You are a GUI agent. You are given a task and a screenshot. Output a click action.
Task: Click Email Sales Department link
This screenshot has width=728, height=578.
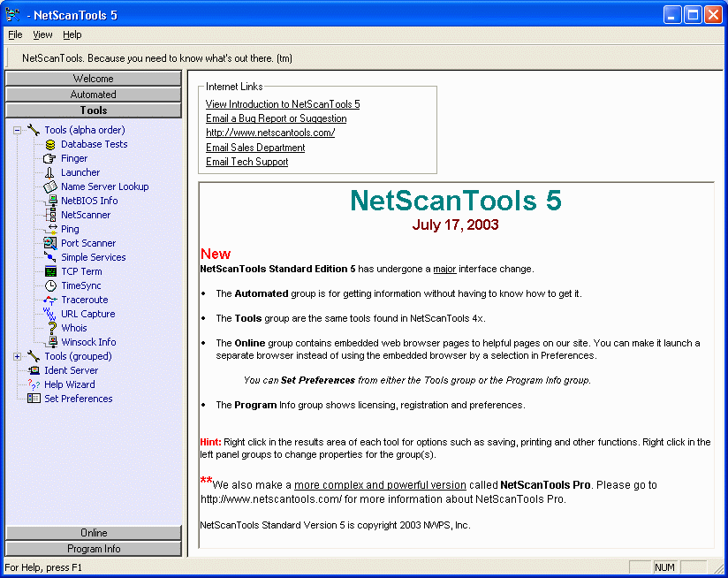pos(255,148)
